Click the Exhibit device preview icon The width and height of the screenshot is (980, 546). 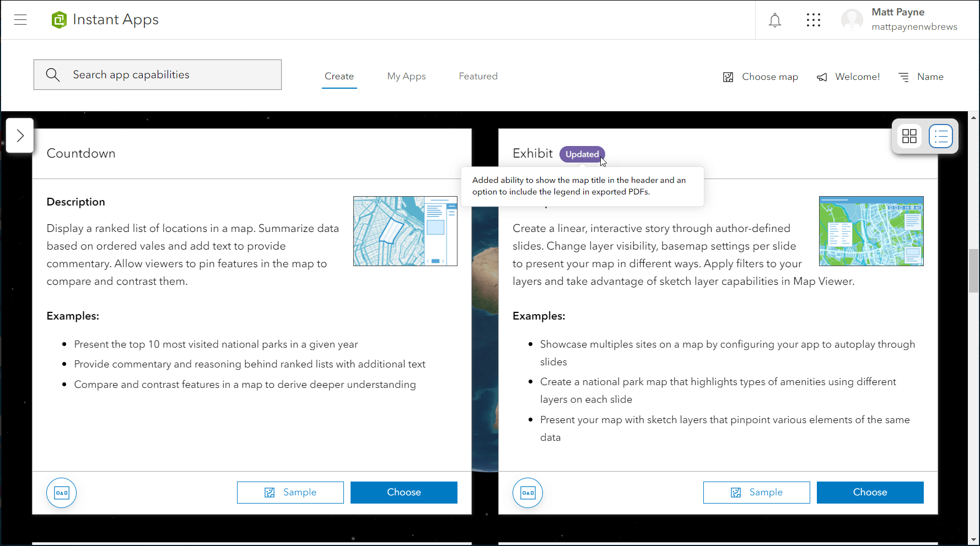pyautogui.click(x=528, y=493)
